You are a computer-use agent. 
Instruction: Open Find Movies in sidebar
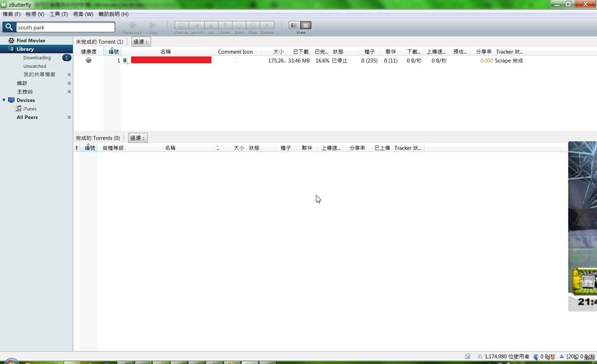click(x=31, y=40)
